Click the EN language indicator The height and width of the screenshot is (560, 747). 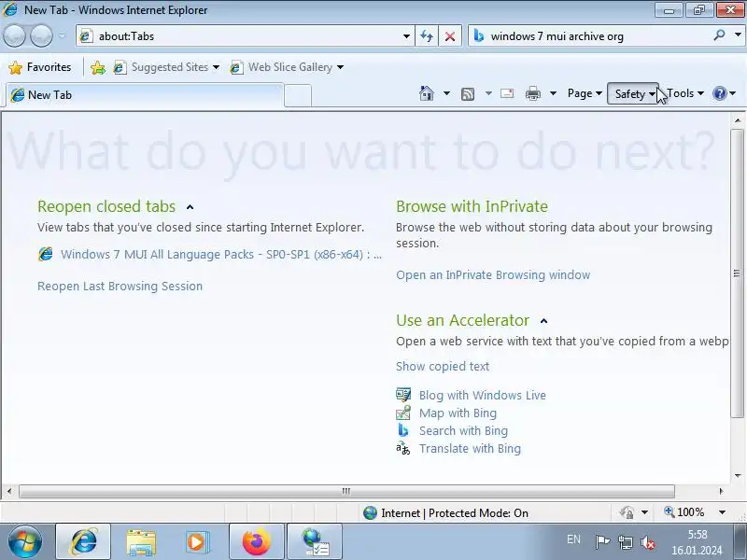[573, 539]
